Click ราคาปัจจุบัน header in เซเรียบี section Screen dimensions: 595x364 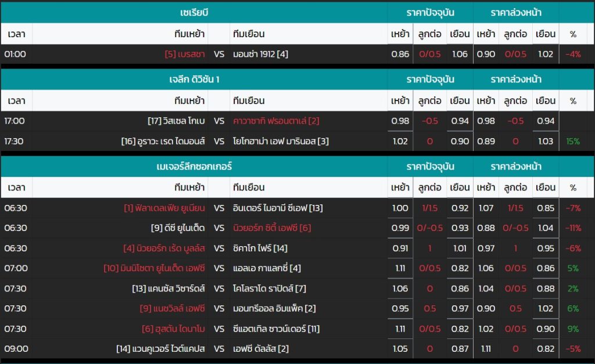click(x=431, y=13)
